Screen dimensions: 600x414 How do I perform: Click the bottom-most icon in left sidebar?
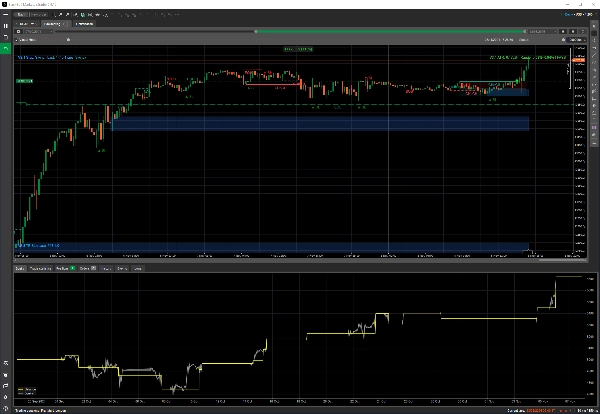click(5, 408)
